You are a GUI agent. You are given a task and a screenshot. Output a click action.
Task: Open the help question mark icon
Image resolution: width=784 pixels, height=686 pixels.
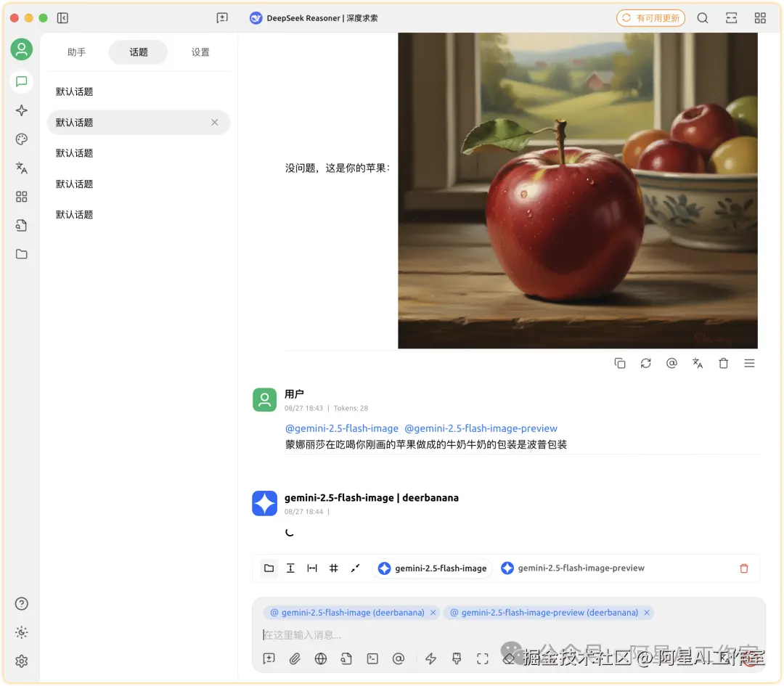coord(22,604)
